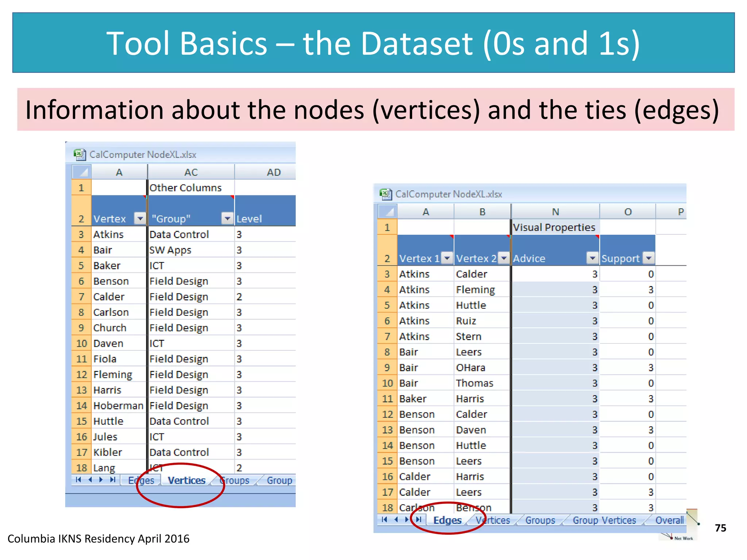Select row 7 header in left spreadsheet

pos(81,297)
